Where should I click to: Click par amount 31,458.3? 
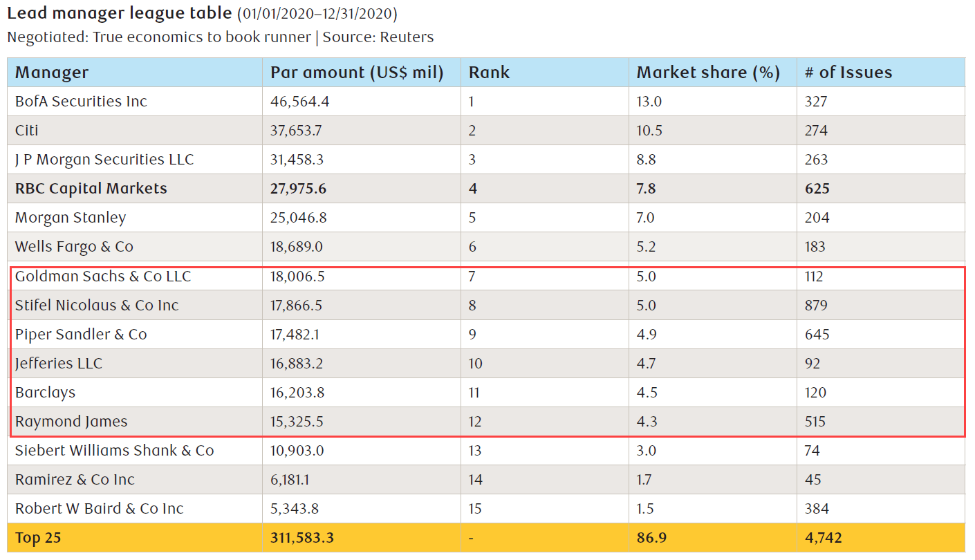[297, 160]
